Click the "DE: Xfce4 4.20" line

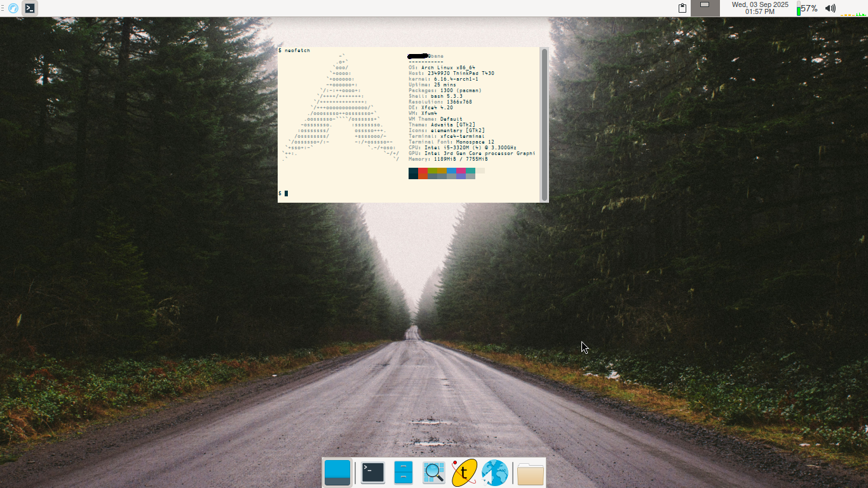tap(431, 107)
